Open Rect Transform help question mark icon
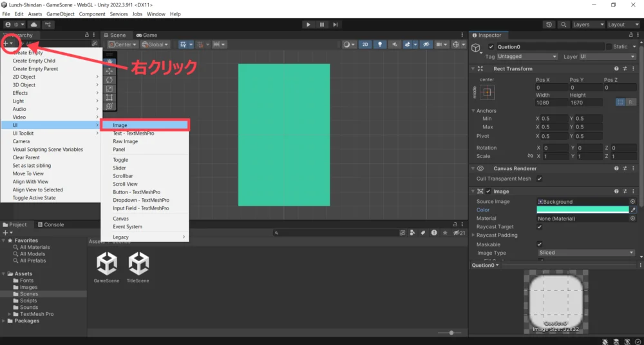This screenshot has width=644, height=345. pyautogui.click(x=616, y=69)
